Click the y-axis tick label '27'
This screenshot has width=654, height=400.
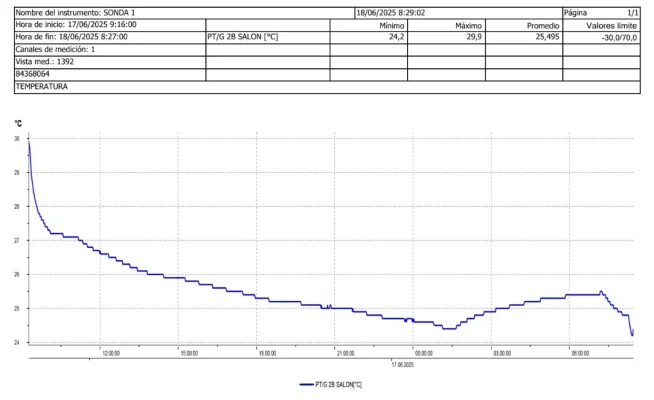(17, 241)
